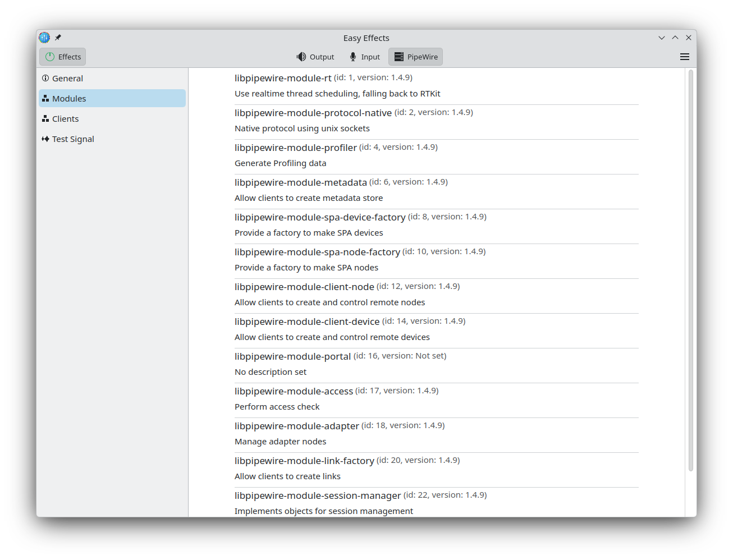The image size is (733, 560).
Task: Select the PipeWire tab
Action: tap(415, 57)
